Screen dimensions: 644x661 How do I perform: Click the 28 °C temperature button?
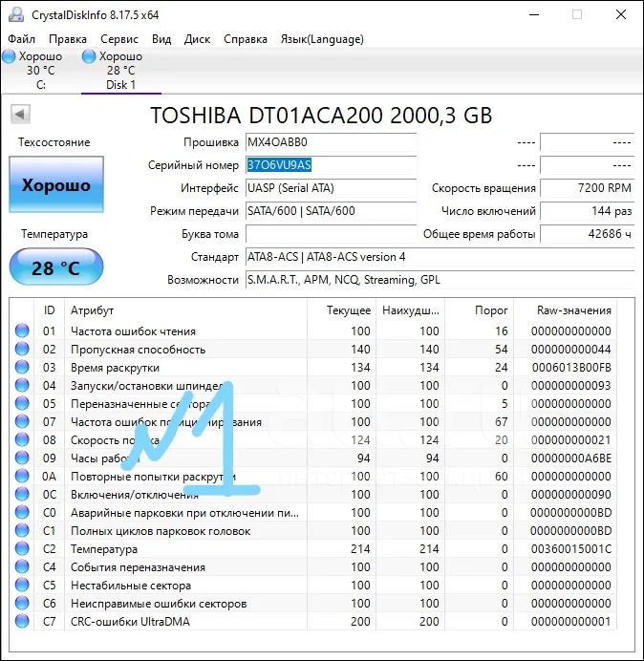coord(56,267)
